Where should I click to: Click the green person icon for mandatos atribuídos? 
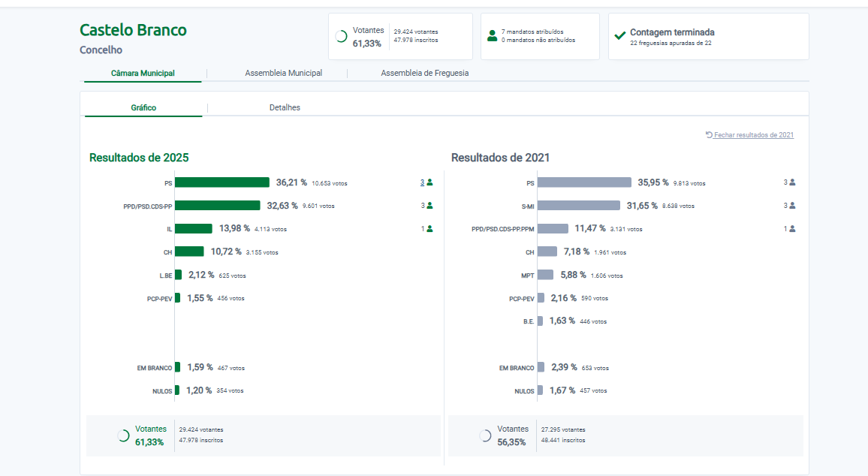tap(492, 36)
